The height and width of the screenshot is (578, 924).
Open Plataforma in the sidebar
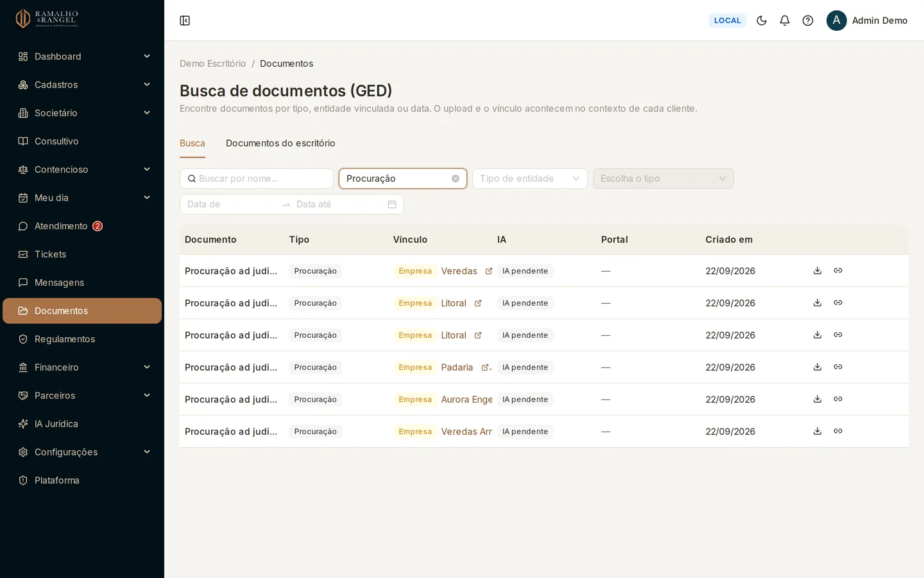pos(82,480)
